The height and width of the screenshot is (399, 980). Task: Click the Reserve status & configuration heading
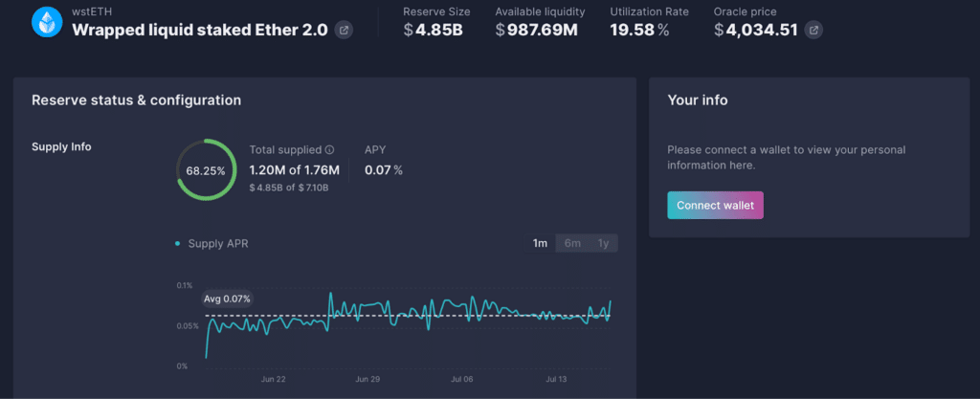click(136, 100)
